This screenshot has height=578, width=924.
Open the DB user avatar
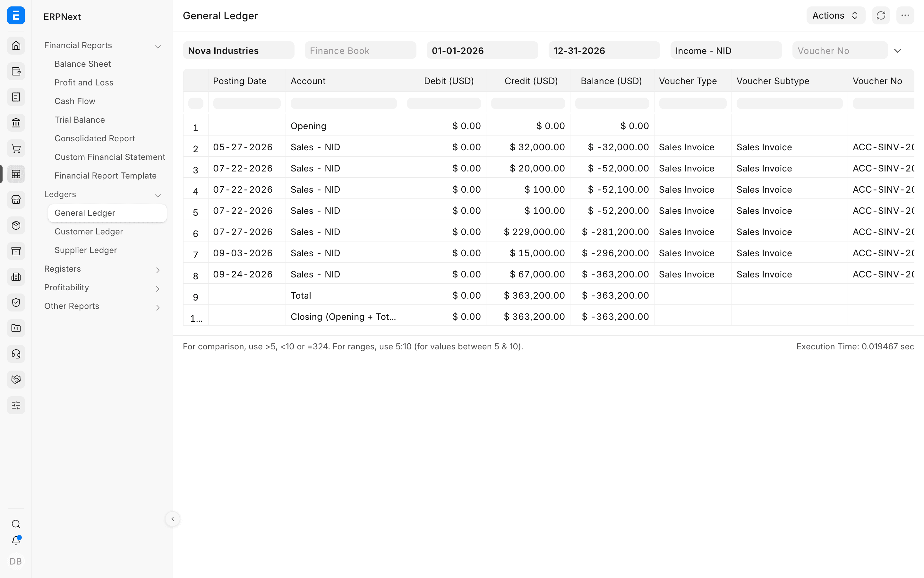coord(16,561)
